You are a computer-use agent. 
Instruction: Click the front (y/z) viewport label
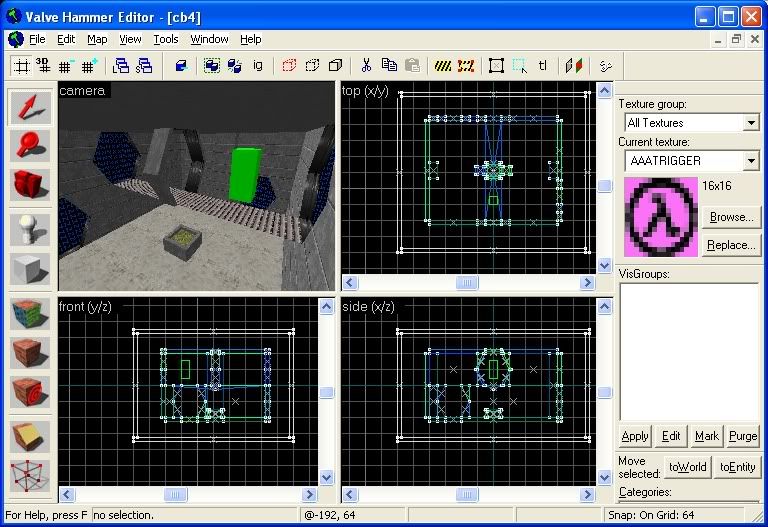tap(85, 307)
